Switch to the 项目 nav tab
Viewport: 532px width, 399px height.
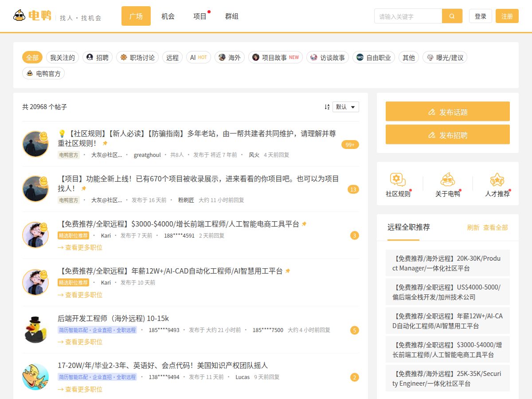tap(200, 16)
